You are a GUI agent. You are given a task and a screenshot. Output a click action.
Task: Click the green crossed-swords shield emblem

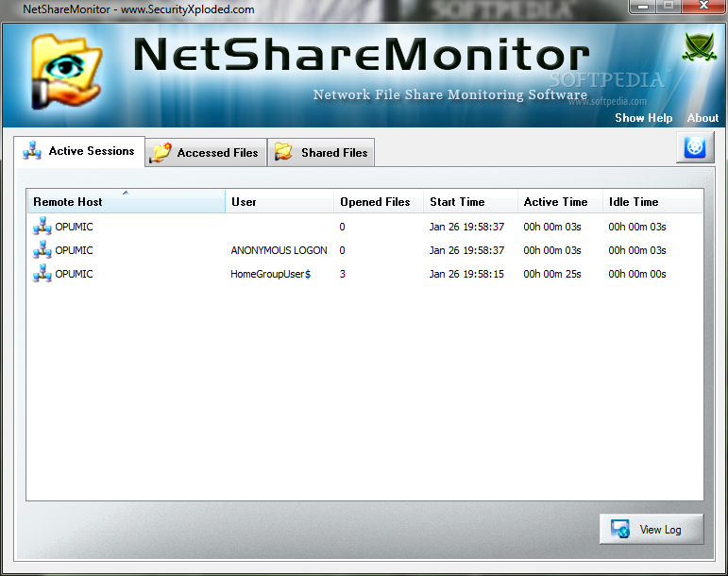coord(700,47)
